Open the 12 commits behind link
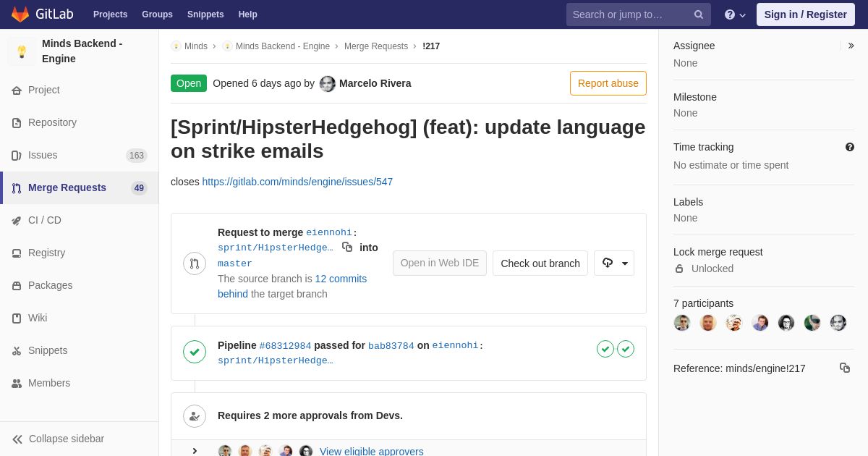 tap(292, 286)
